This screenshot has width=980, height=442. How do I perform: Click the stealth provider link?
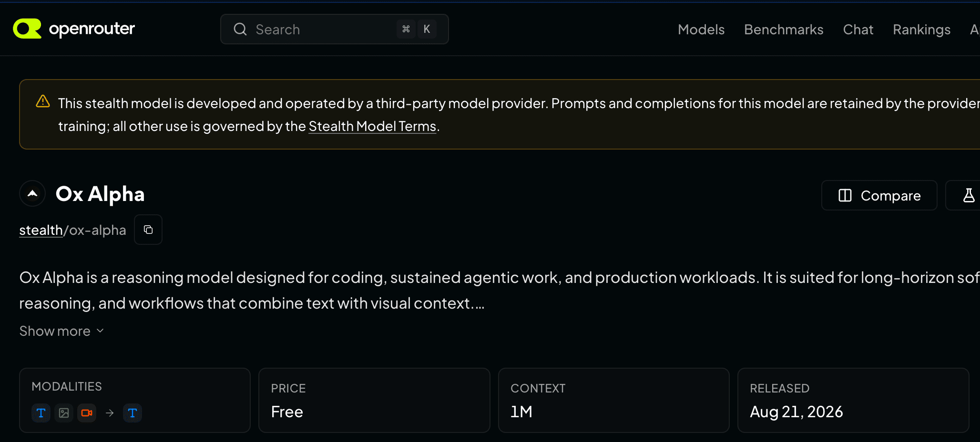[x=41, y=230]
